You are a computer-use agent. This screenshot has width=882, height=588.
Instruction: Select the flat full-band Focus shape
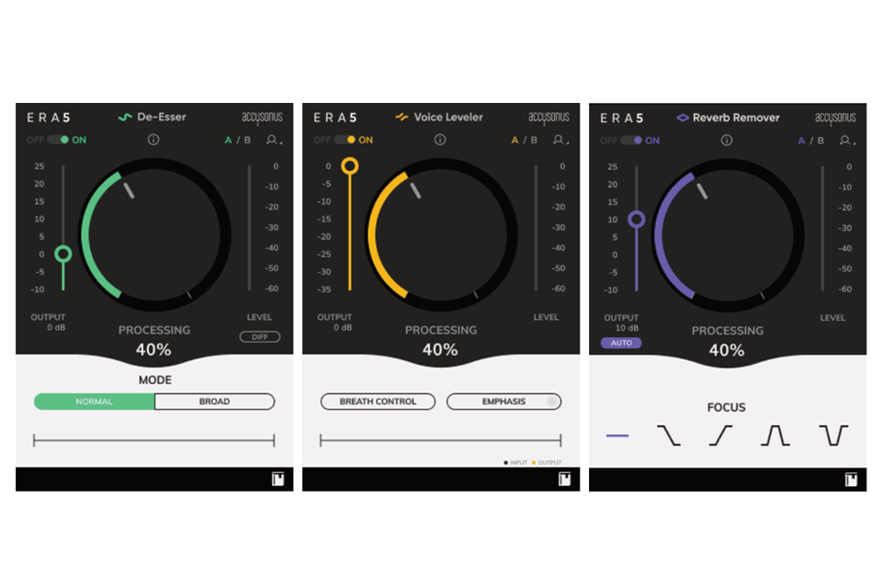[618, 435]
